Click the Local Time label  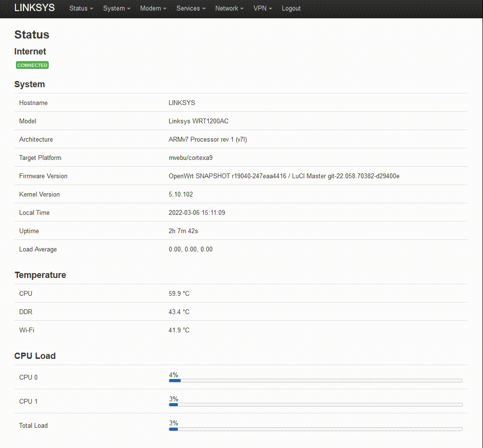click(34, 213)
